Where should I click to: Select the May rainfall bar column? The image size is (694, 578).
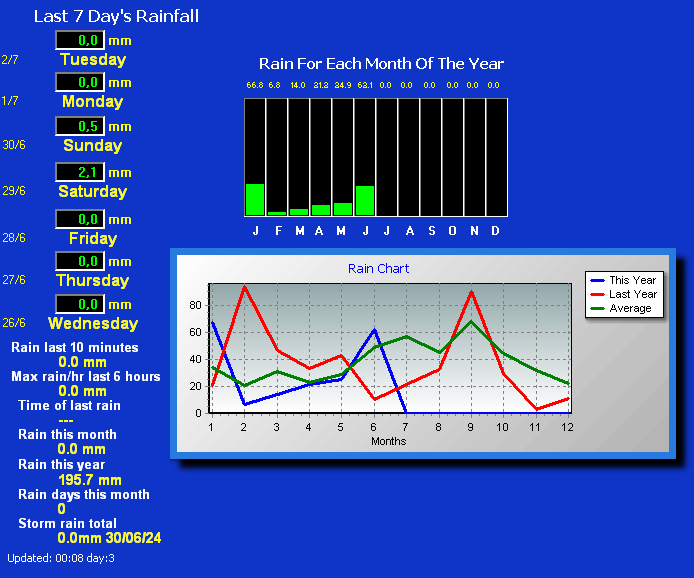pyautogui.click(x=343, y=157)
